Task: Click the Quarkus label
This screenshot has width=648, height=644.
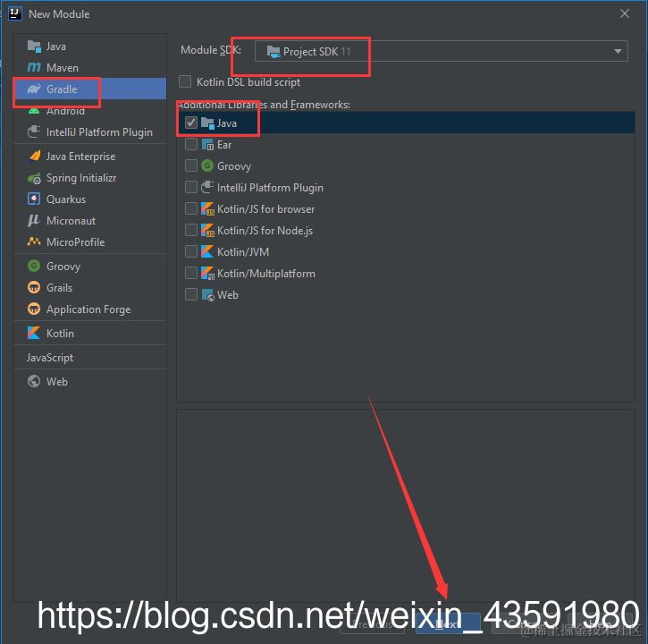Action: coord(66,199)
